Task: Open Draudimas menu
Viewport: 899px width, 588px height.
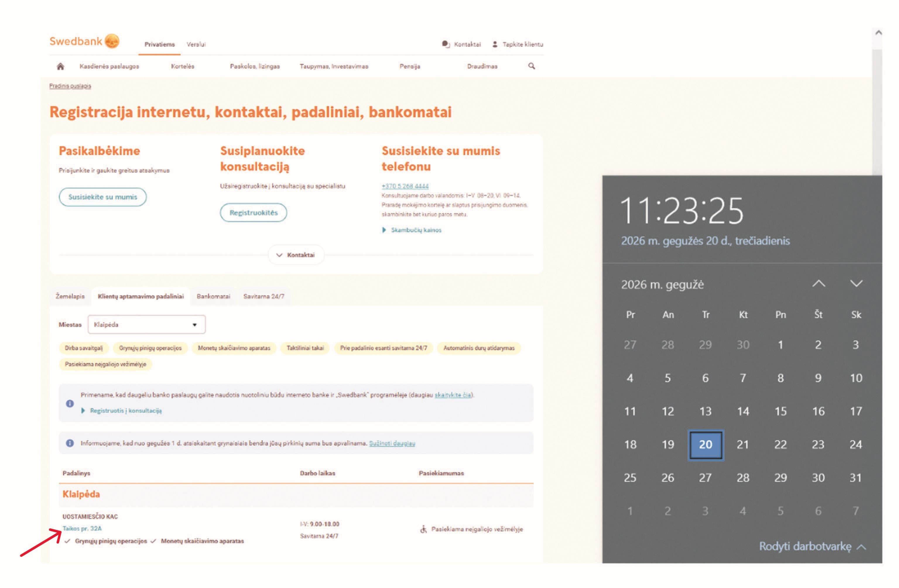Action: coord(482,66)
